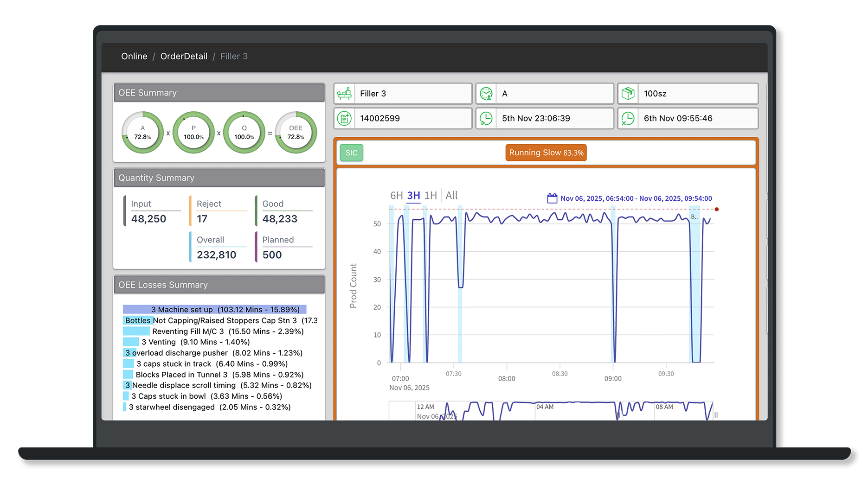The height and width of the screenshot is (484, 868).
Task: Open the calendar icon for date range
Action: [x=552, y=198]
